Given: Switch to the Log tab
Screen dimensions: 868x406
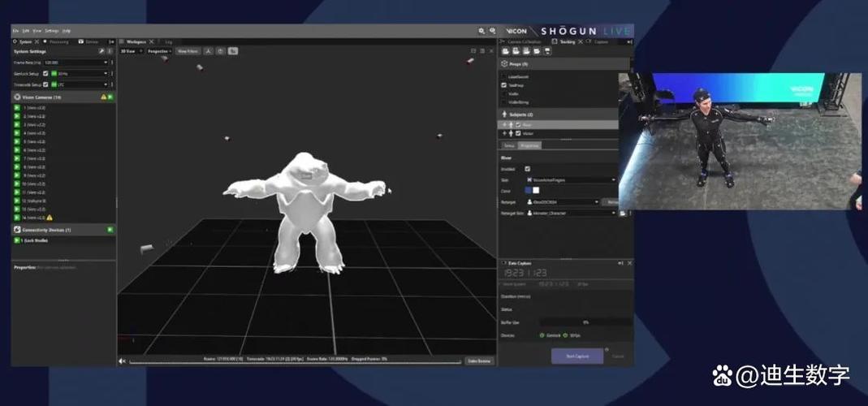Looking at the screenshot, I should (168, 42).
